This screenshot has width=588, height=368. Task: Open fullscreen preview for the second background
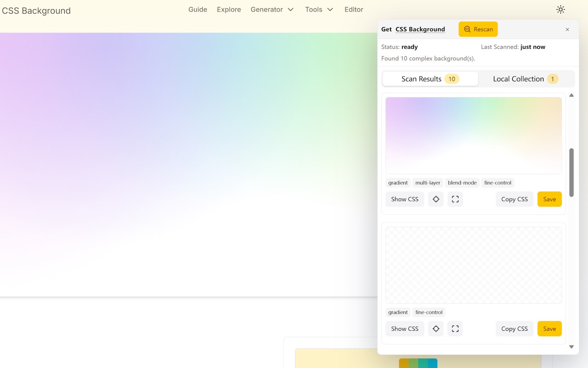click(455, 328)
